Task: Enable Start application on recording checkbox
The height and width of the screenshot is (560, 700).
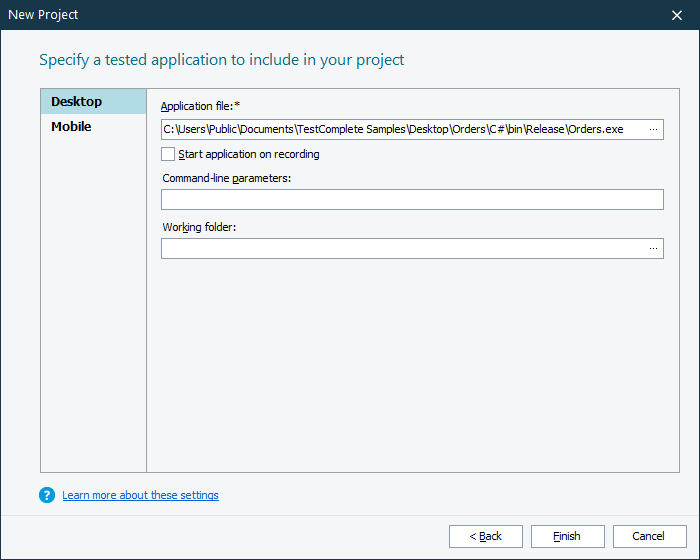Action: 168,154
